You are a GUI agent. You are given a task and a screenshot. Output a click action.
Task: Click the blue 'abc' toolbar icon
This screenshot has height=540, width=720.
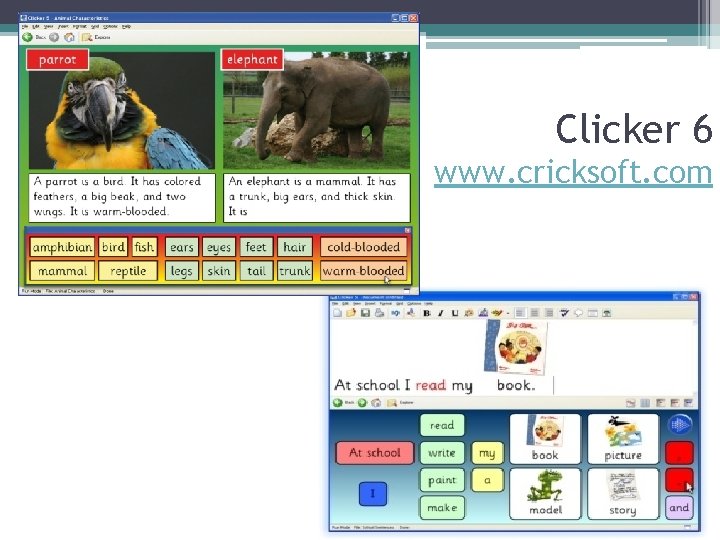pyautogui.click(x=395, y=313)
